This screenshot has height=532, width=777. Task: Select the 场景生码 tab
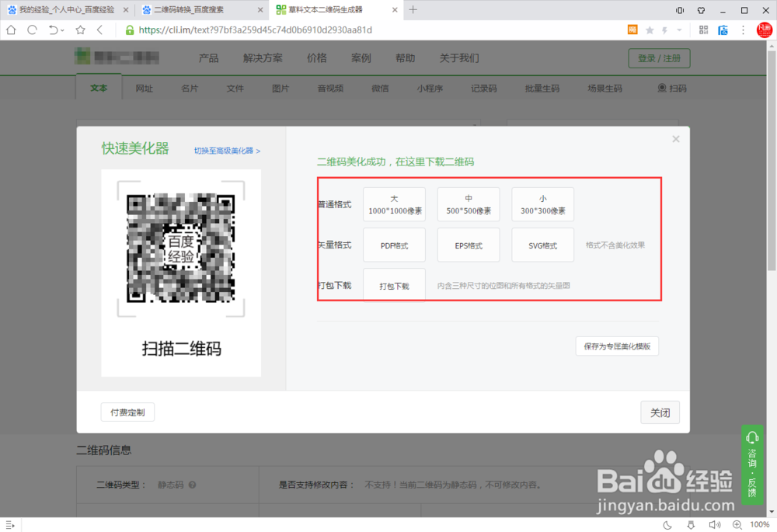point(605,89)
